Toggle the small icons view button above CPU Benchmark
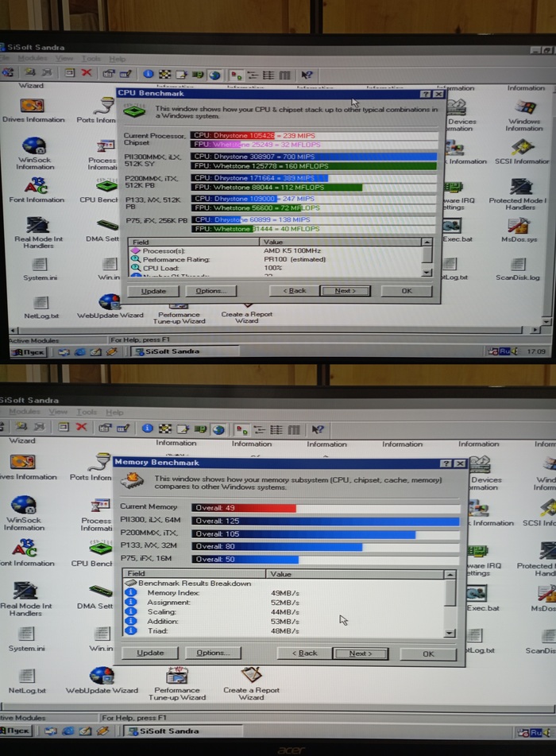The height and width of the screenshot is (756, 556). (x=253, y=76)
